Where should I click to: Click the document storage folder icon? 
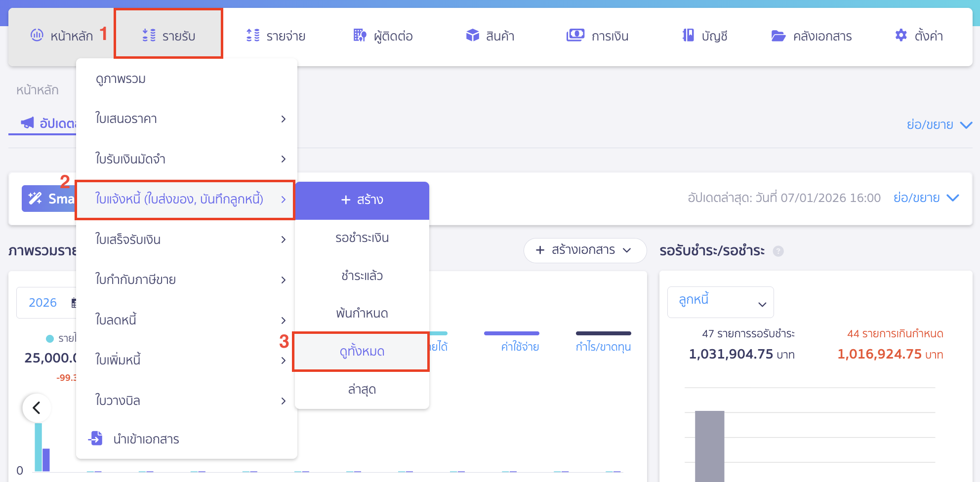[778, 36]
